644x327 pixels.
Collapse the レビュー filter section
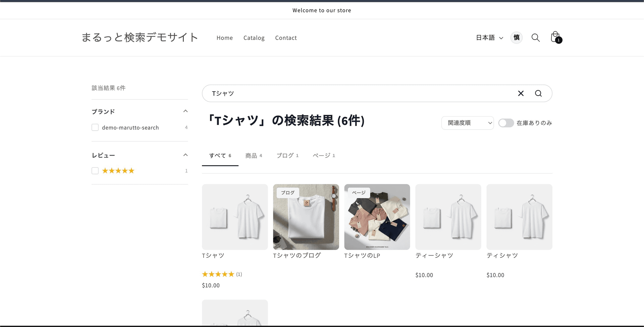click(x=185, y=155)
